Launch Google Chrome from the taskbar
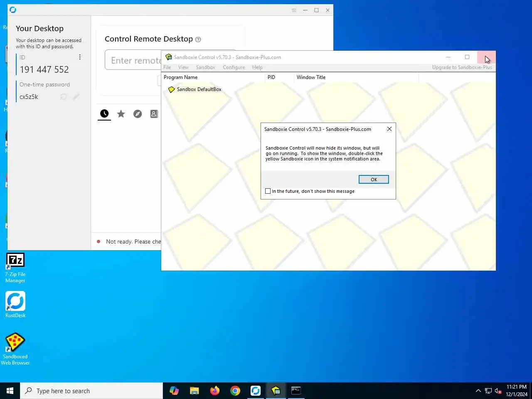 pyautogui.click(x=235, y=391)
